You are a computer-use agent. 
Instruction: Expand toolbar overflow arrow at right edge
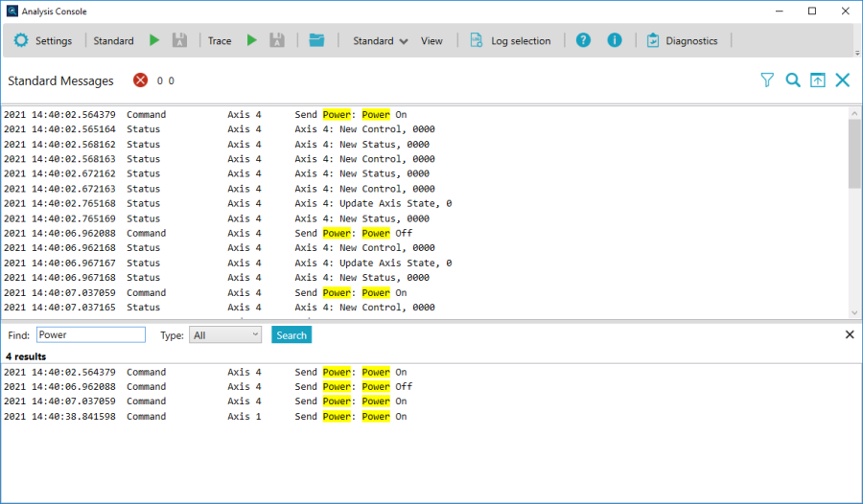click(x=857, y=54)
